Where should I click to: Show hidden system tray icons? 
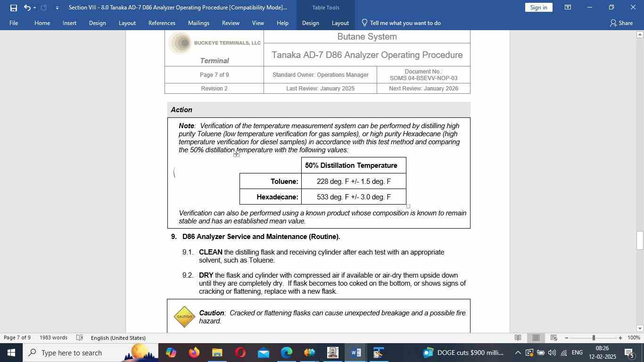[518, 353]
